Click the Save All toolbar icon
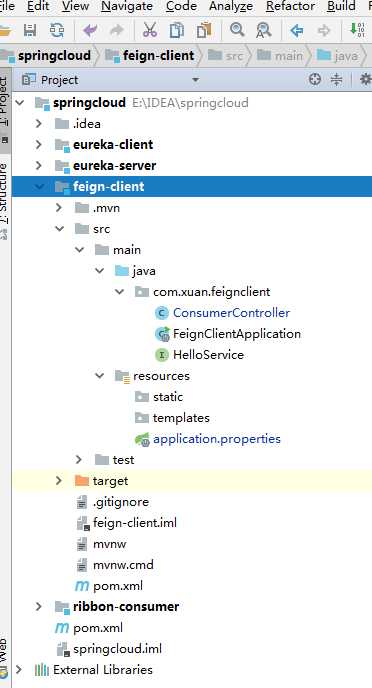 pyautogui.click(x=30, y=30)
